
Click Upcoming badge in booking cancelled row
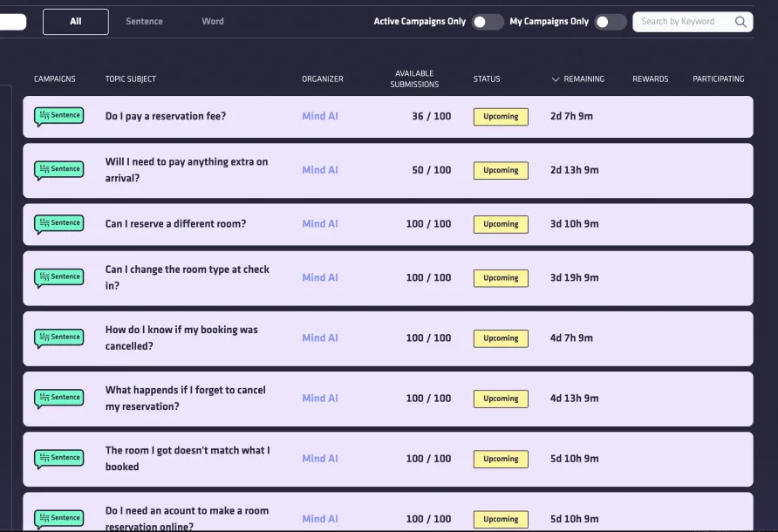coord(501,338)
